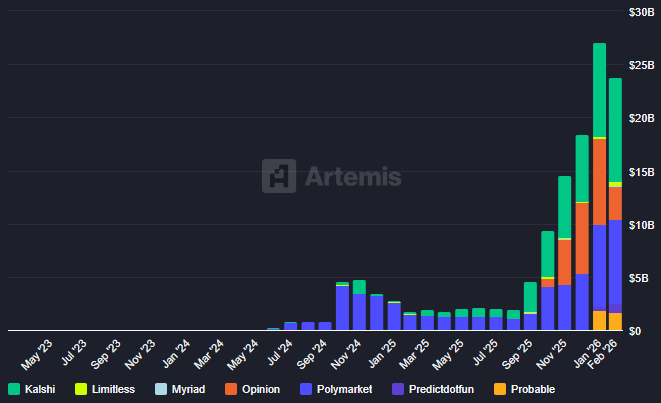Viewport: 661px width, 403px height.
Task: Click the Jan '25 x-axis label
Action: click(382, 354)
